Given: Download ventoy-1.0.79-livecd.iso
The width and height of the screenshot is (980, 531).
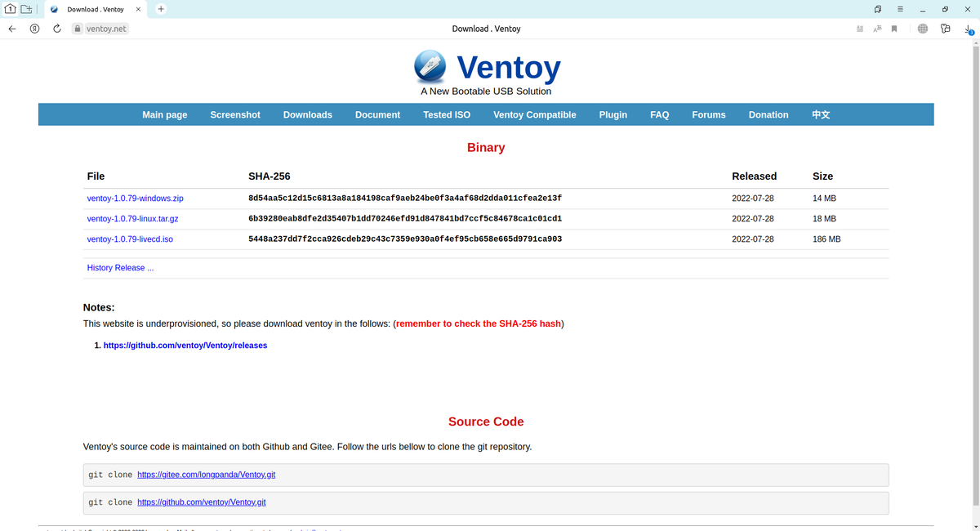Looking at the screenshot, I should [x=130, y=239].
